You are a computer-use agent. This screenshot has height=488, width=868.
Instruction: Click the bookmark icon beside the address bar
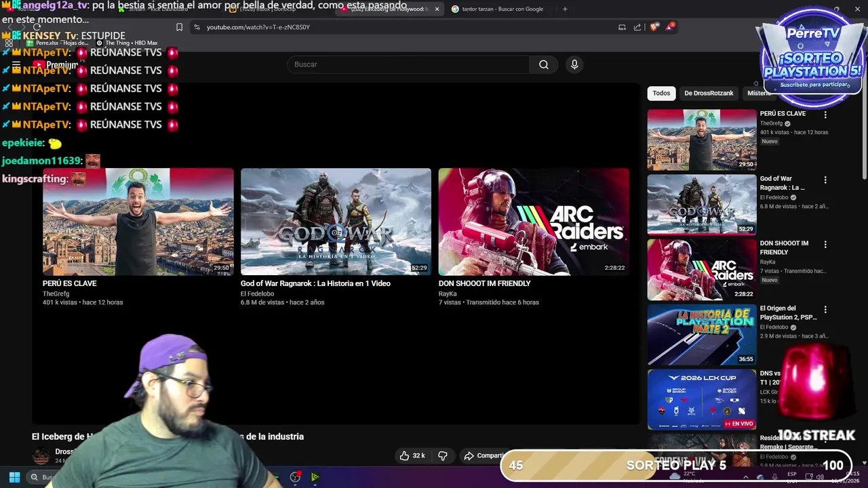coord(179,27)
